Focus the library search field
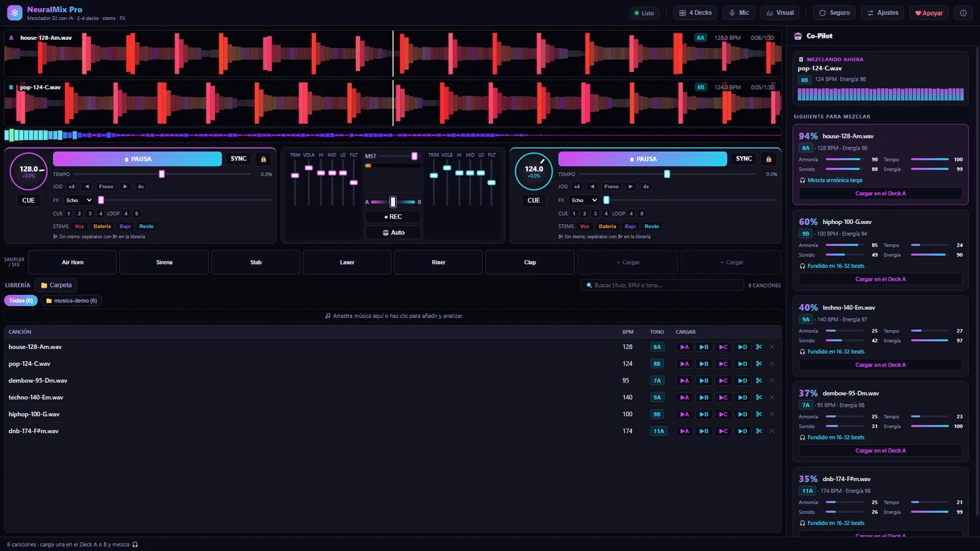The image size is (980, 551). (x=662, y=285)
